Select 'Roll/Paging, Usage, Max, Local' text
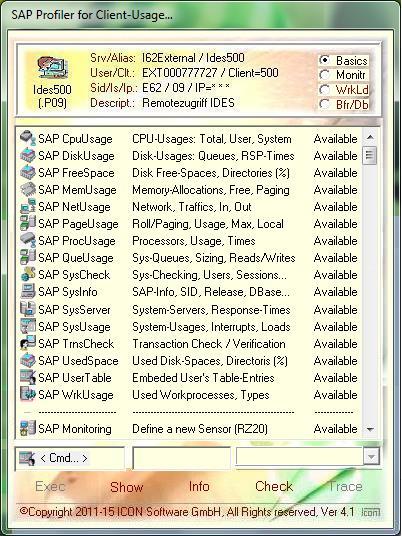The height and width of the screenshot is (536, 402). point(208,224)
